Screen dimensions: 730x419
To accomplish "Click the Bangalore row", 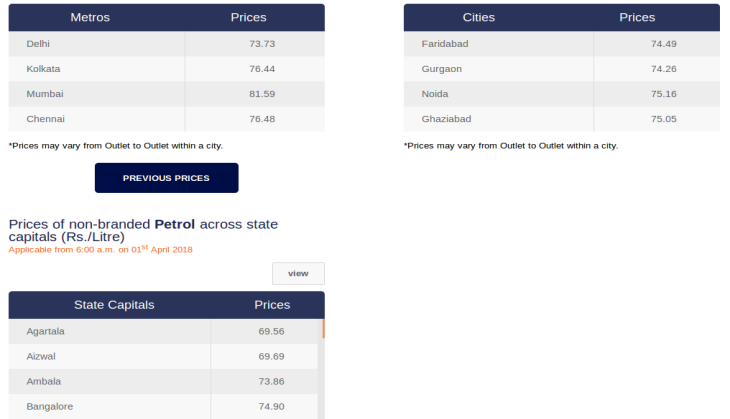I will click(163, 406).
